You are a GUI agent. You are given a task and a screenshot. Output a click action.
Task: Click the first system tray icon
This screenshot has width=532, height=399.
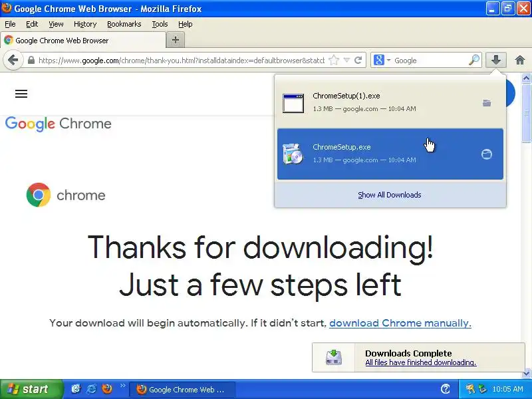(470, 389)
